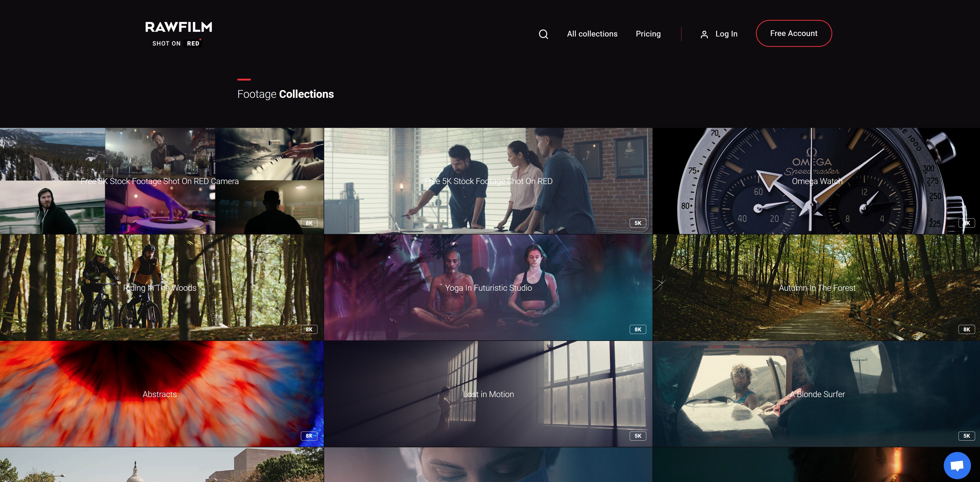Open the Omega Watch collection

pyautogui.click(x=817, y=181)
